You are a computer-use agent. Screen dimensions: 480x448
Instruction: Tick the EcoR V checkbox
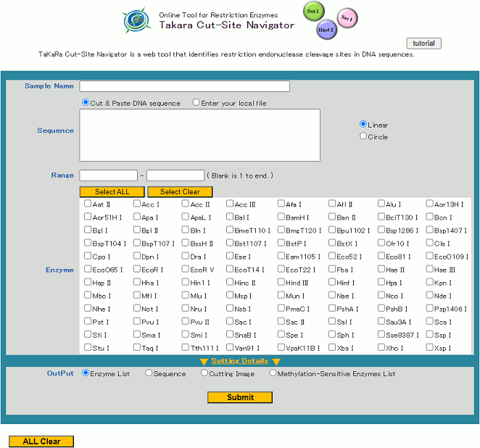(x=185, y=269)
